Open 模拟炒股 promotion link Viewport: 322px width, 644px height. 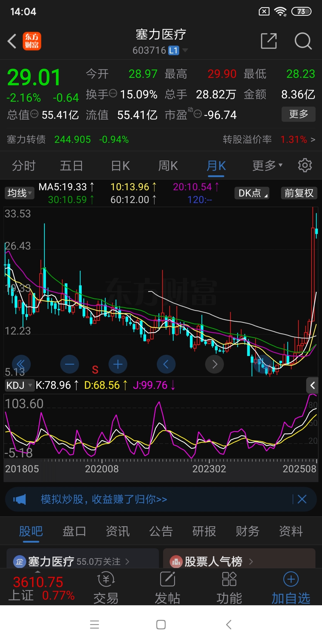104,499
